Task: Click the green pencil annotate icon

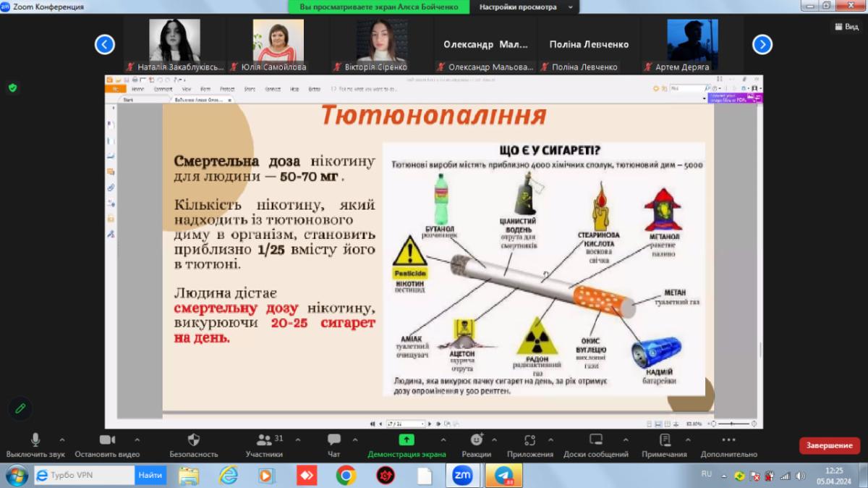Action: 20,408
